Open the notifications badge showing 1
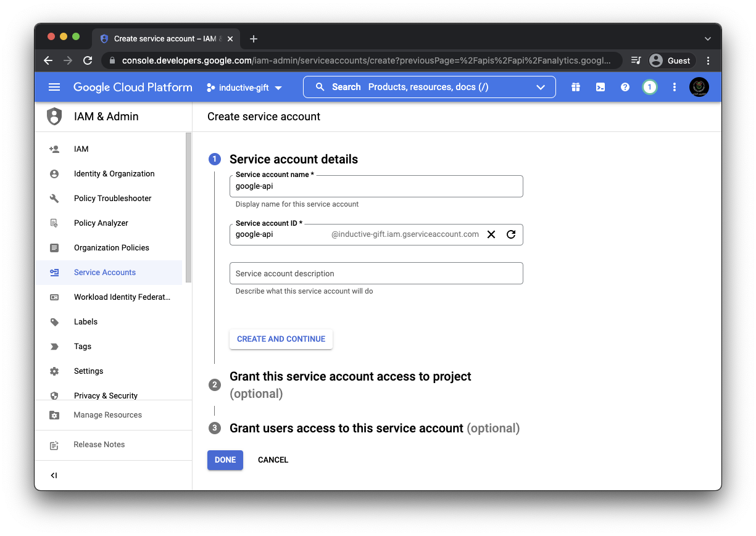This screenshot has width=756, height=536. [649, 87]
